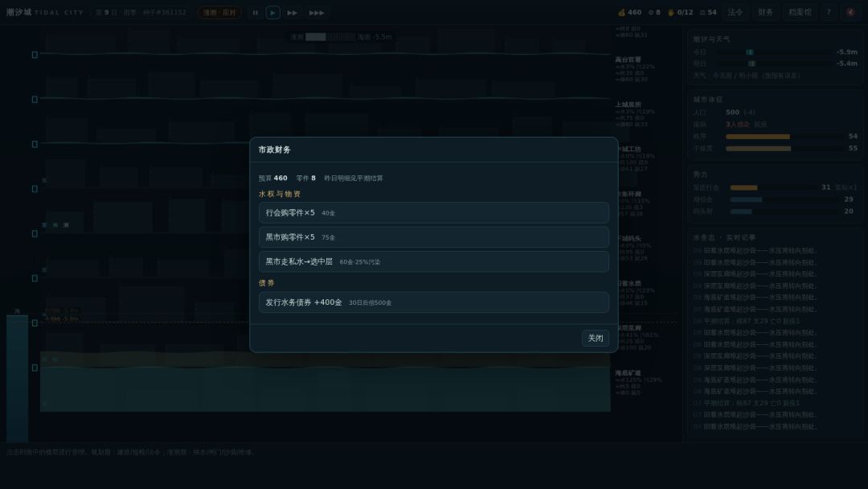The height and width of the screenshot is (489, 868).
Task: Close the 市政财务 dialog with 关闭
Action: point(595,338)
